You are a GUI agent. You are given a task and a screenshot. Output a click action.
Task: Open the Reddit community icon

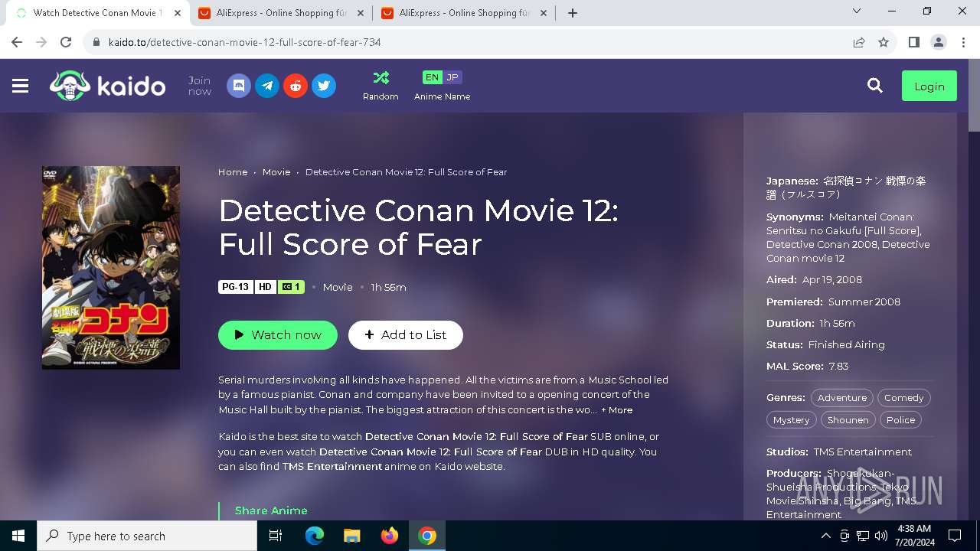[296, 86]
